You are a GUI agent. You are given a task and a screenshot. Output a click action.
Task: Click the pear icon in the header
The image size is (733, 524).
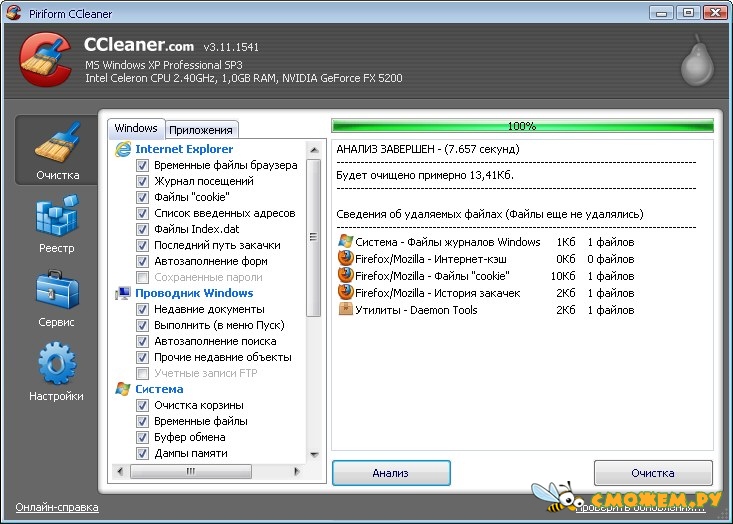point(697,61)
